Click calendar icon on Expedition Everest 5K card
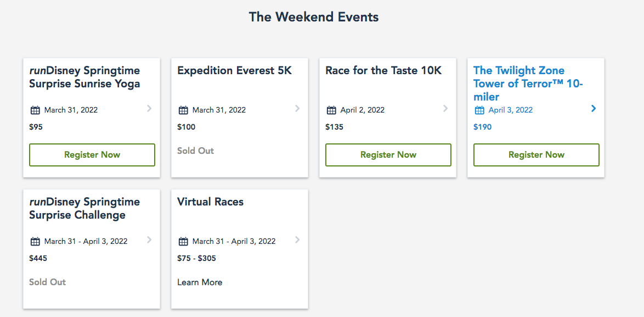 tap(183, 110)
